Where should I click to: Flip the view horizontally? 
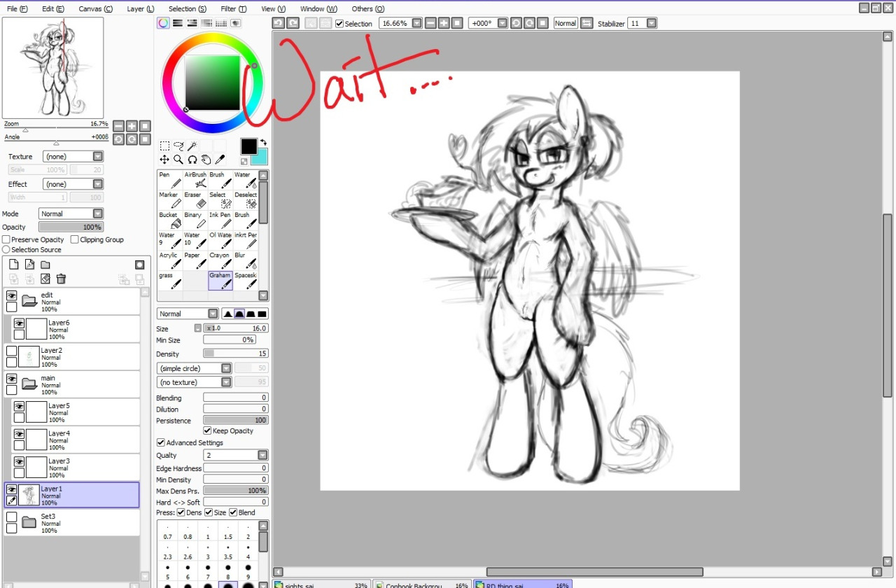click(587, 23)
